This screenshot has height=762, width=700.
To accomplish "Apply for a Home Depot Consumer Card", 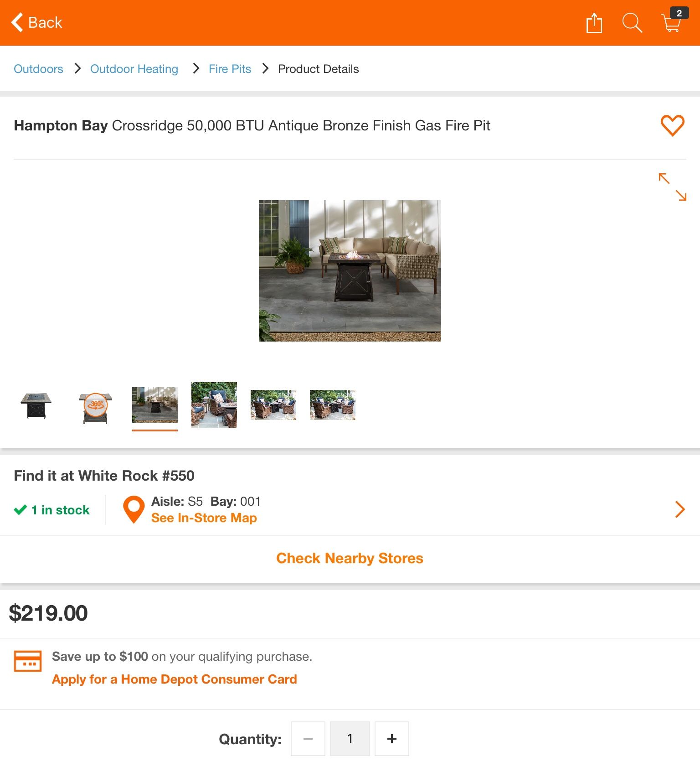I will (174, 679).
